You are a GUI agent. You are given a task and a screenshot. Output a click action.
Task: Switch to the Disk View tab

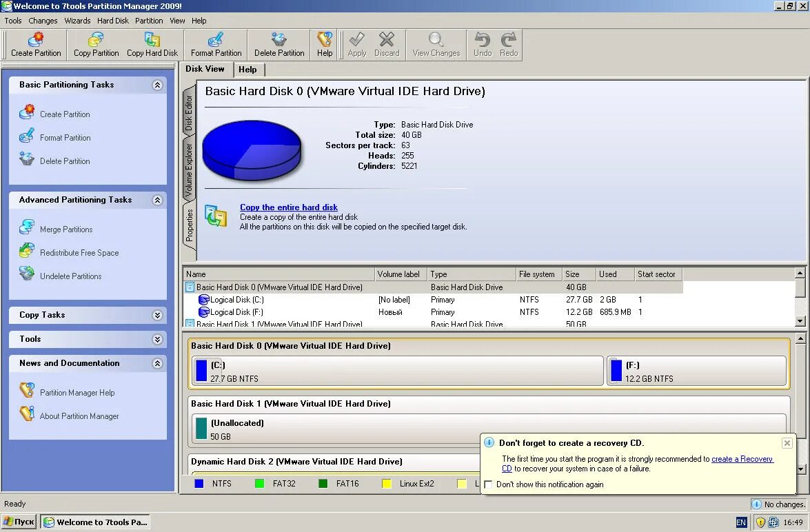click(x=205, y=69)
